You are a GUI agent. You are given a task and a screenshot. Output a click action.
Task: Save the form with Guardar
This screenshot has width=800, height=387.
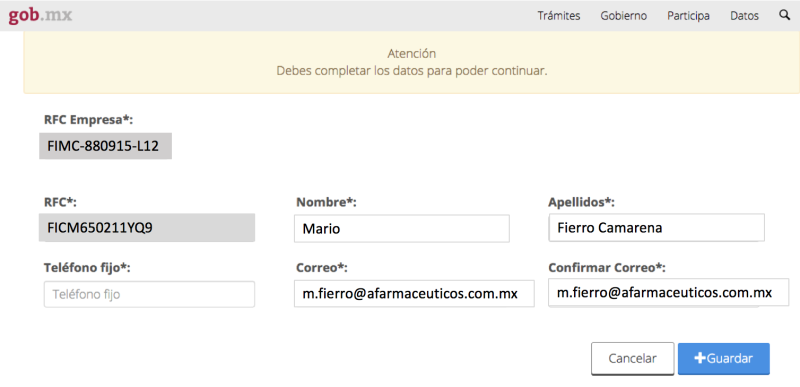tap(723, 358)
